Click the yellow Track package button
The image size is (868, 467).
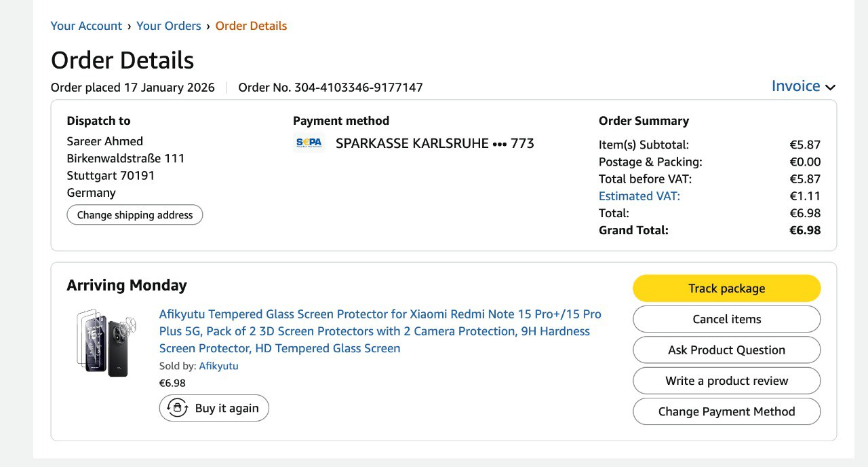[726, 288]
